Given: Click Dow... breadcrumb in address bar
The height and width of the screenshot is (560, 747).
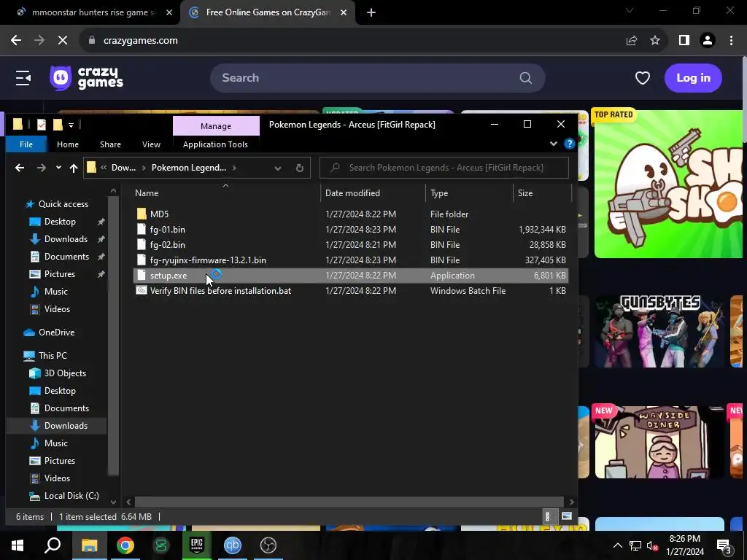Looking at the screenshot, I should click(123, 168).
